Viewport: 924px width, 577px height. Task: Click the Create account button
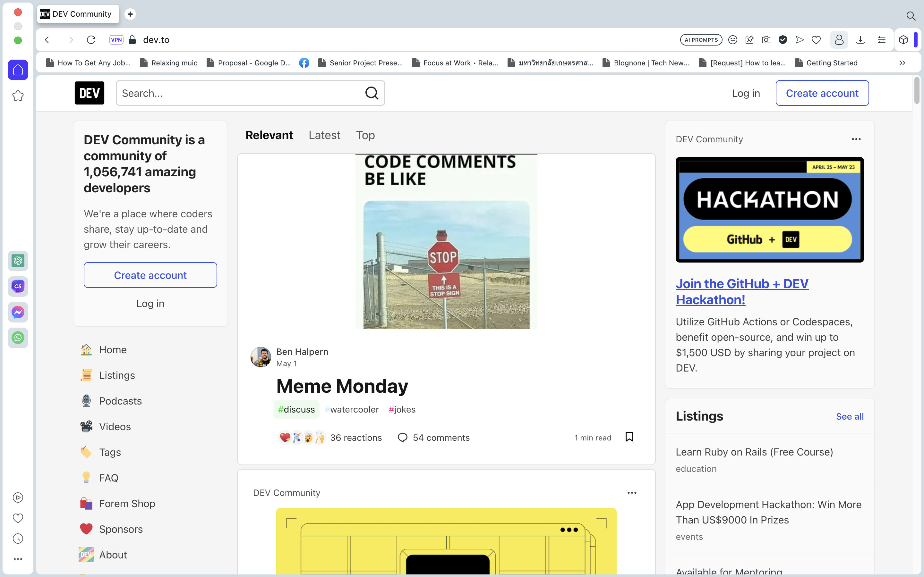822,93
